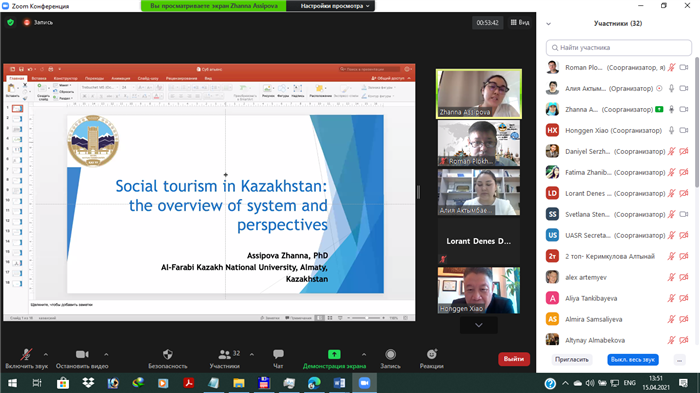Open Рецензирование tab in shared PowerPoint
The width and height of the screenshot is (700, 393).
pyautogui.click(x=181, y=78)
